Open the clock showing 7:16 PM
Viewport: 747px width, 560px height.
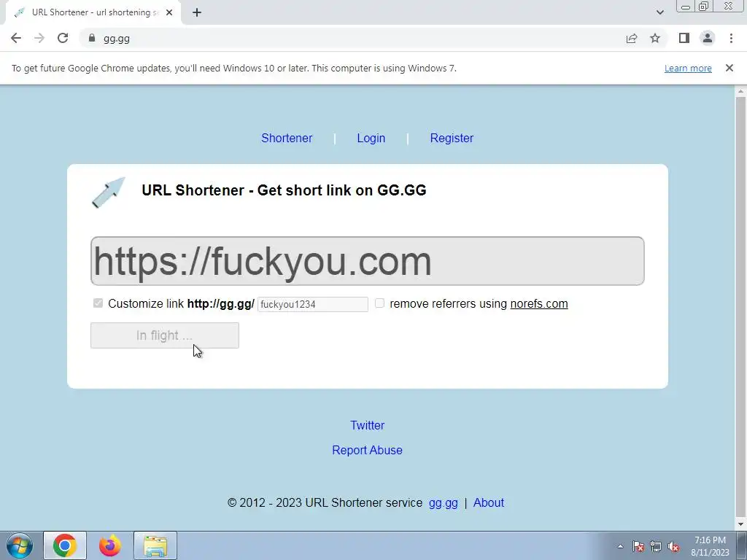tap(710, 546)
